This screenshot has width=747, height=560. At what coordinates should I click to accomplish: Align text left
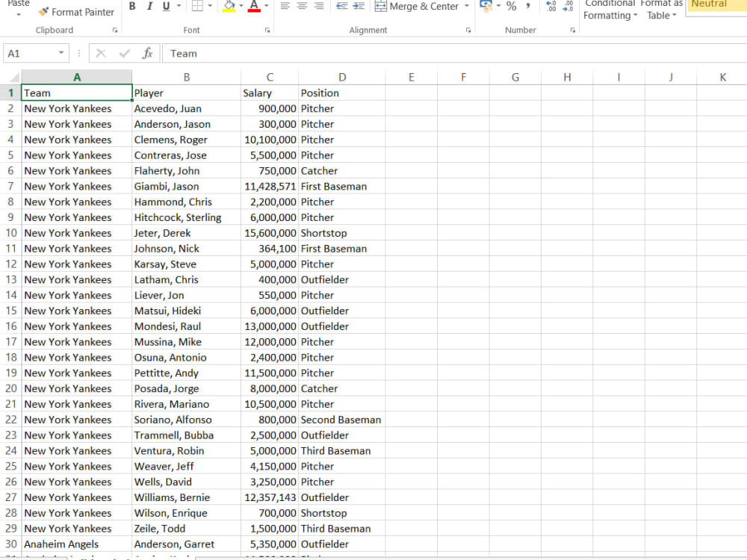pyautogui.click(x=285, y=6)
